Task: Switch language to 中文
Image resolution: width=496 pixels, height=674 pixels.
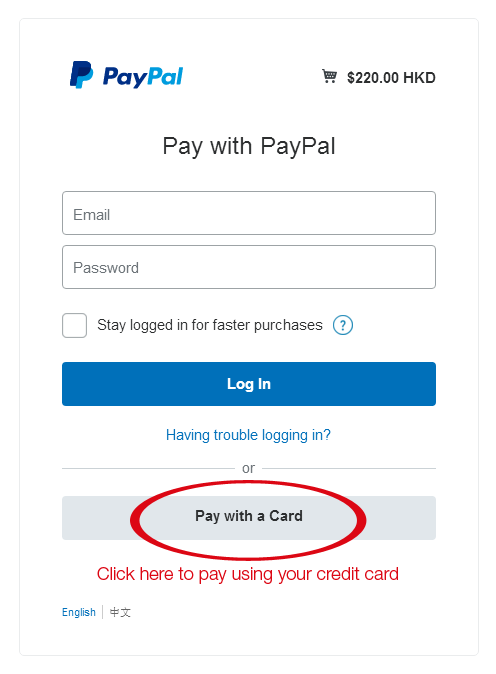Action: [120, 612]
